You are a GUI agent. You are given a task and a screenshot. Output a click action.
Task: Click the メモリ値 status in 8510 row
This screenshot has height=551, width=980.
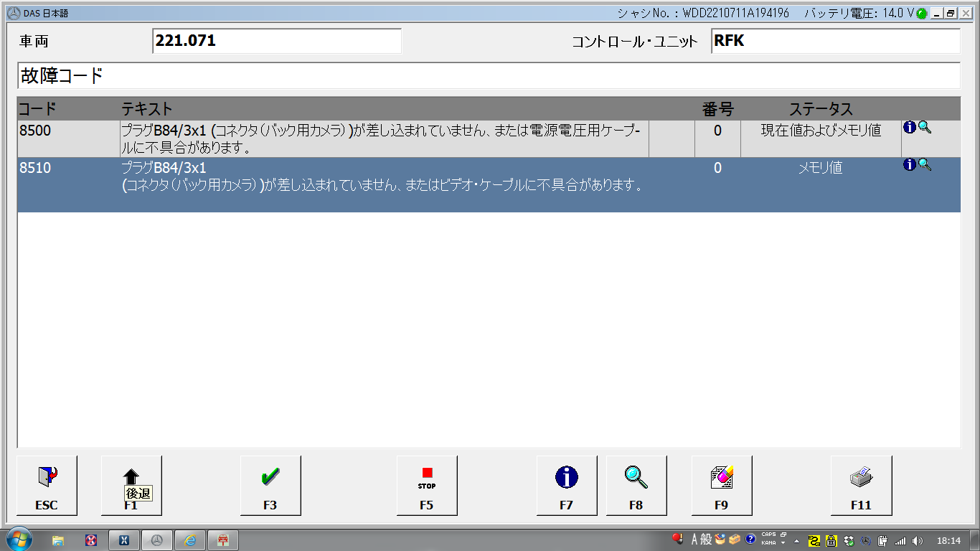point(821,168)
